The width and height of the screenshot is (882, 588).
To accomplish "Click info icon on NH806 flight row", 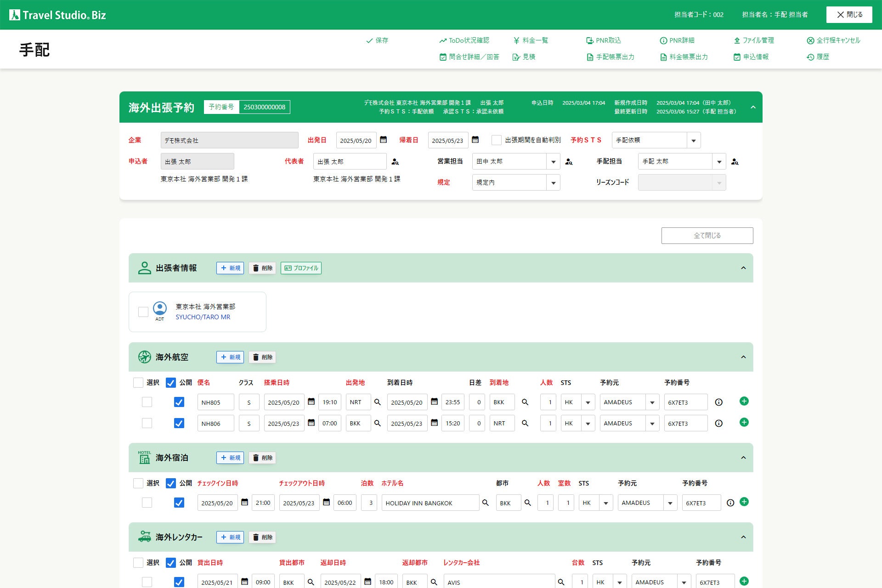I will [719, 423].
